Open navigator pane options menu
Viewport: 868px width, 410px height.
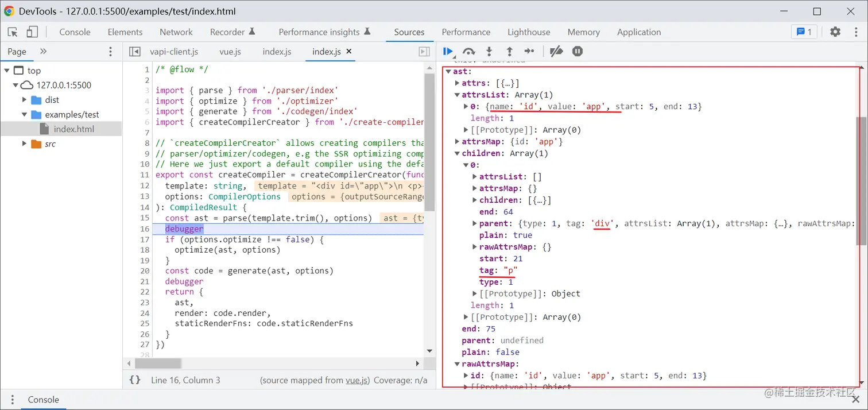(x=111, y=52)
